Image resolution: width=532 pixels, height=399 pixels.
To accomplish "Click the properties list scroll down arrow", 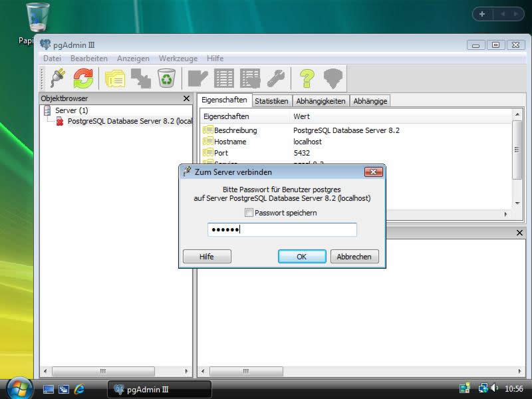I will tap(517, 203).
